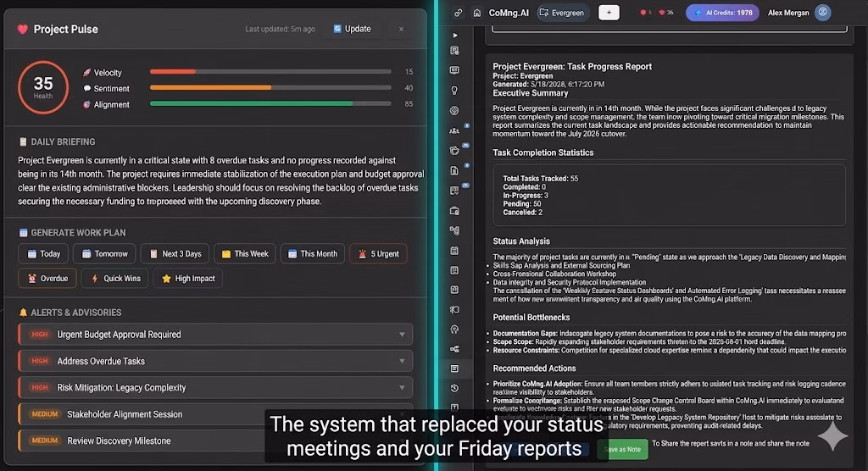The width and height of the screenshot is (868, 471).
Task: Click the 35 Health score circle
Action: point(43,87)
